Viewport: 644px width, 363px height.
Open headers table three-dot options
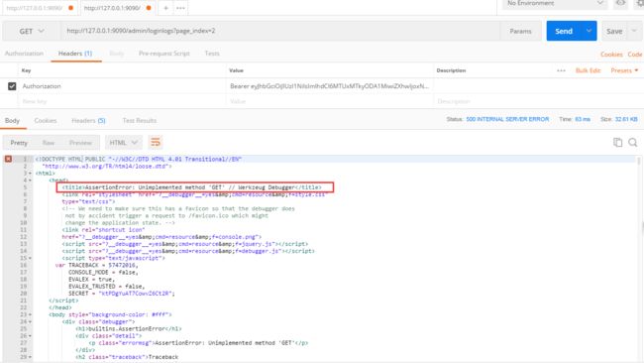(x=561, y=70)
